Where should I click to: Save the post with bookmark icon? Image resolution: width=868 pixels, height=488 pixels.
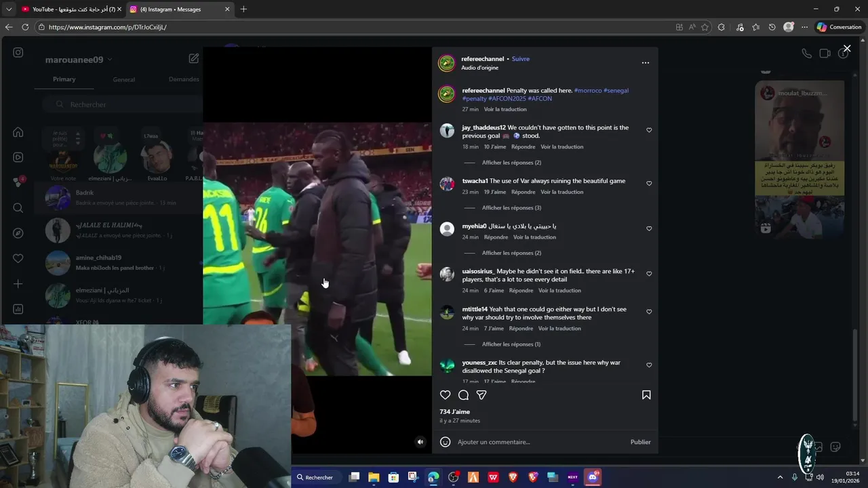(x=646, y=395)
